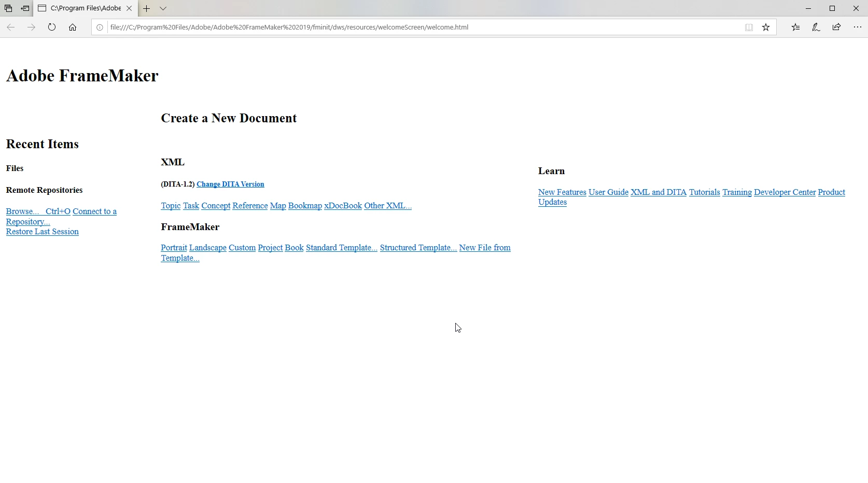Click the Add notes pen icon

pos(816,27)
